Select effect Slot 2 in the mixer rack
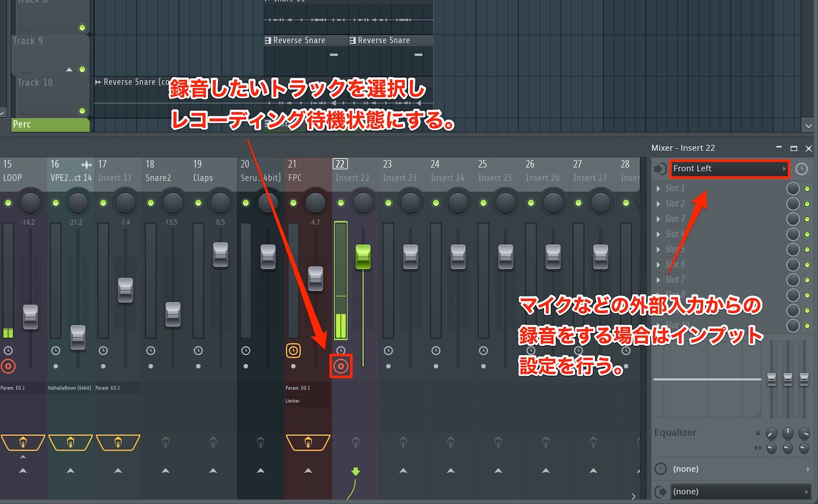This screenshot has width=818, height=504. (721, 204)
